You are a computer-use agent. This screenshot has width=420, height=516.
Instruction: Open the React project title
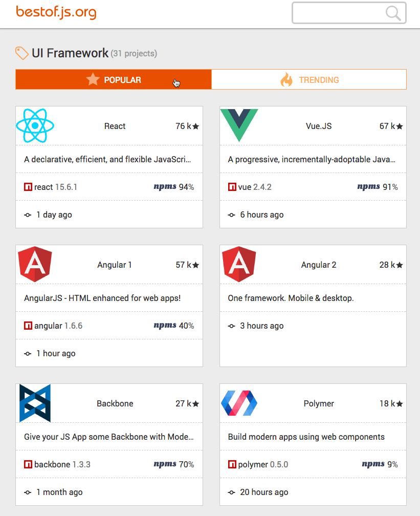[x=115, y=126]
